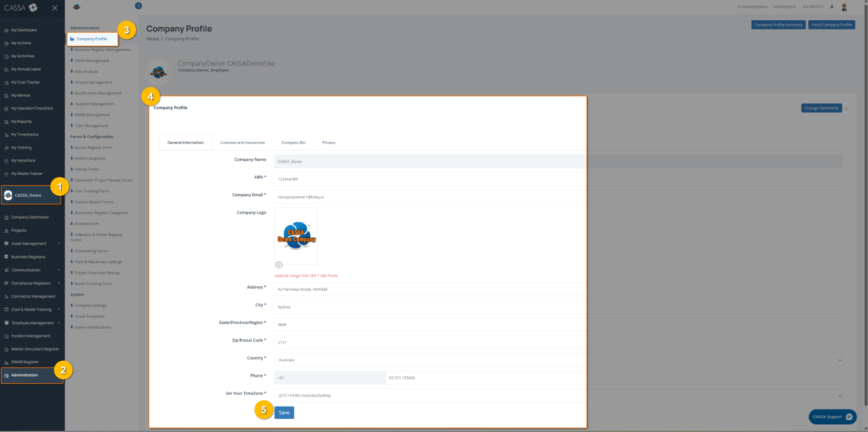Image resolution: width=868 pixels, height=432 pixels.
Task: Switch to the General Information tab
Action: 185,142
